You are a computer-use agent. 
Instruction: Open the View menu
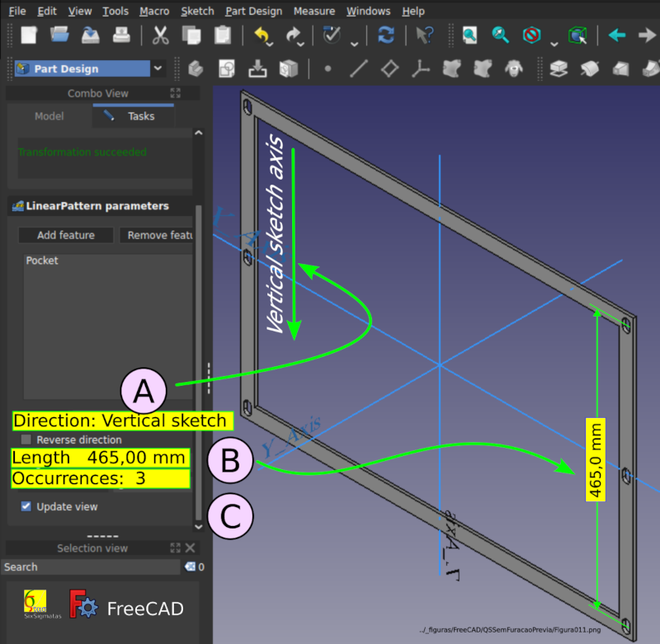point(80,11)
